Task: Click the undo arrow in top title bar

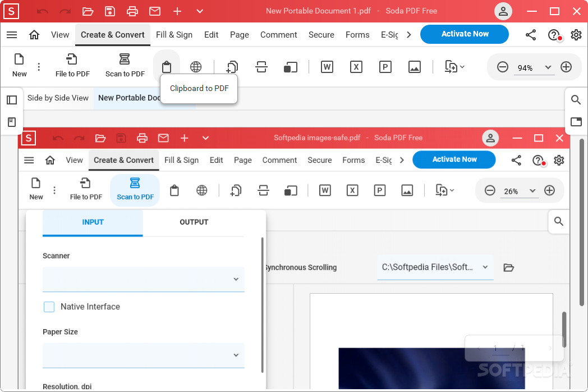Action: pos(43,11)
